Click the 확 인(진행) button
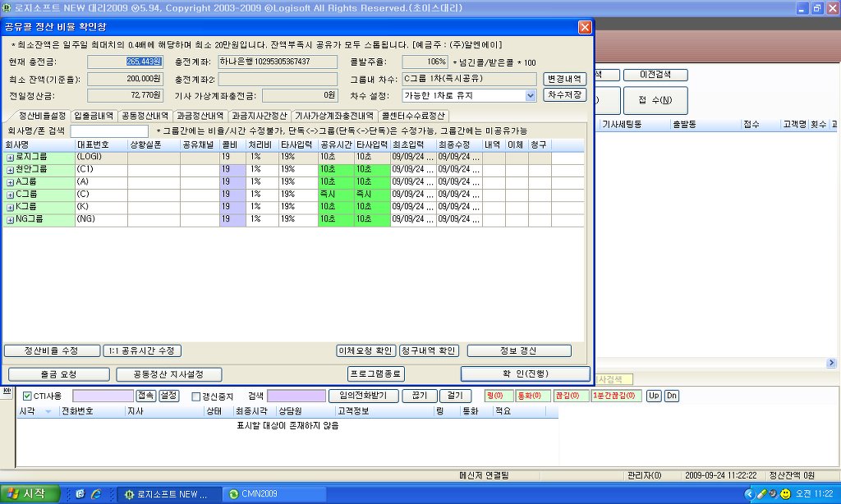The height and width of the screenshot is (504, 841). (x=525, y=373)
